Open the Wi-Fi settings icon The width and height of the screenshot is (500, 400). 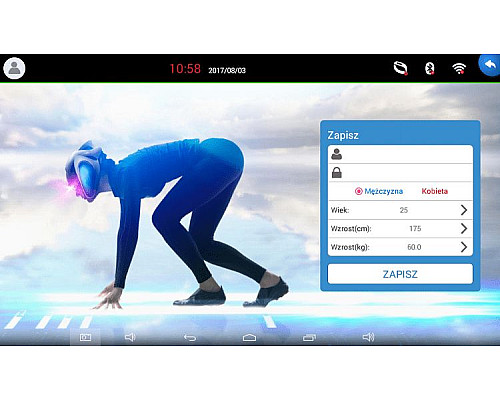coord(459,69)
